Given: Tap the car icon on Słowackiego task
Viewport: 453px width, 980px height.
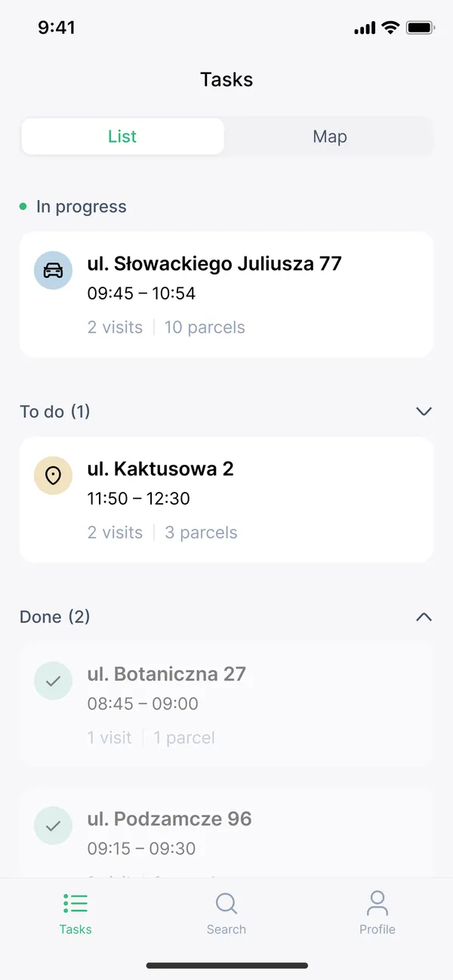Looking at the screenshot, I should click(x=53, y=270).
